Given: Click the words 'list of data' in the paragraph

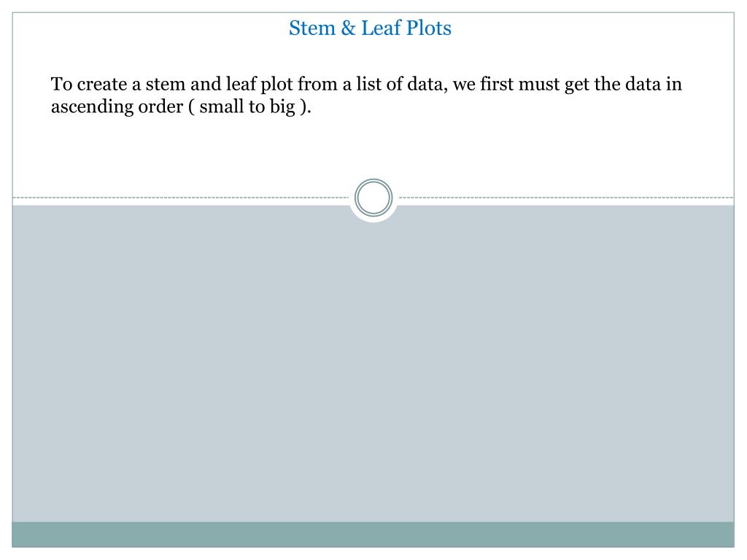Looking at the screenshot, I should [x=401, y=85].
